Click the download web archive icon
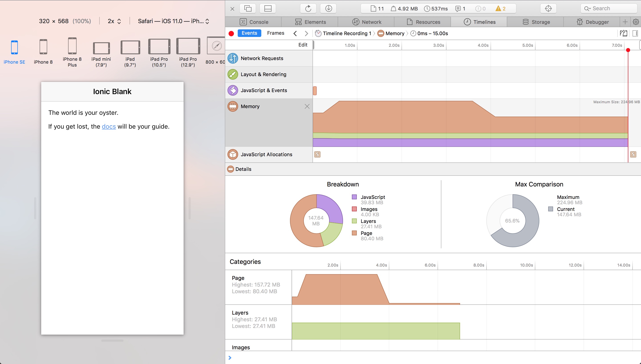This screenshot has height=364, width=641. [x=329, y=8]
